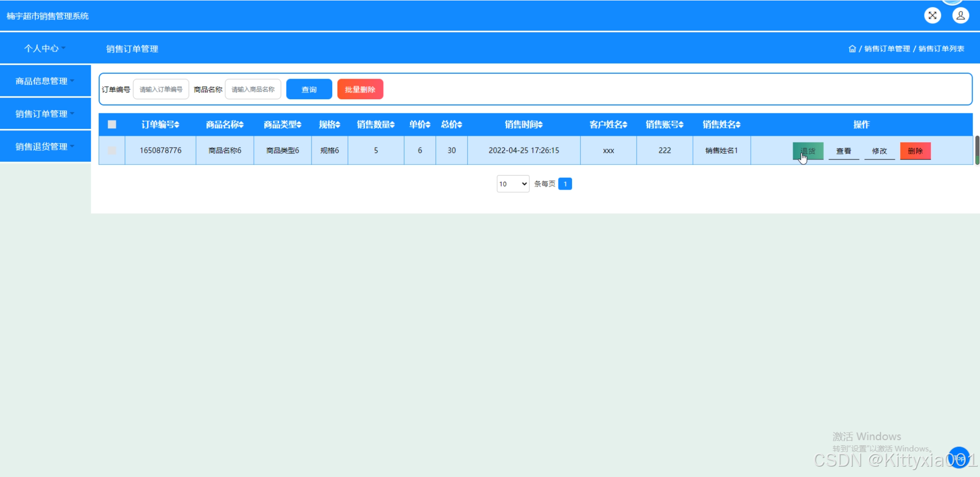
Task: Open the 销售退货管理 sidebar menu
Action: point(45,147)
